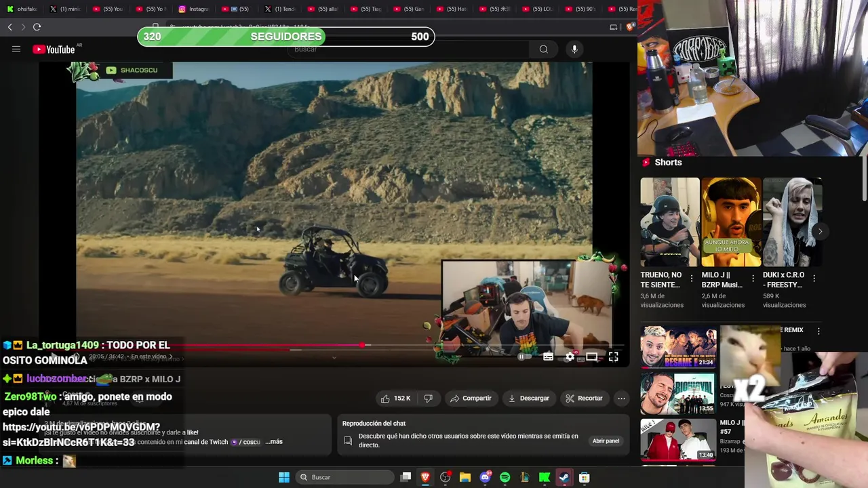Open the Windows Start menu
868x488 pixels.
pyautogui.click(x=284, y=477)
